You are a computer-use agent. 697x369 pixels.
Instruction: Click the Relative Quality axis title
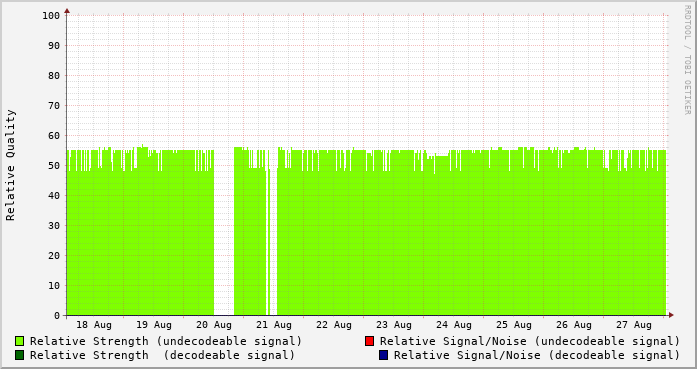coord(11,165)
